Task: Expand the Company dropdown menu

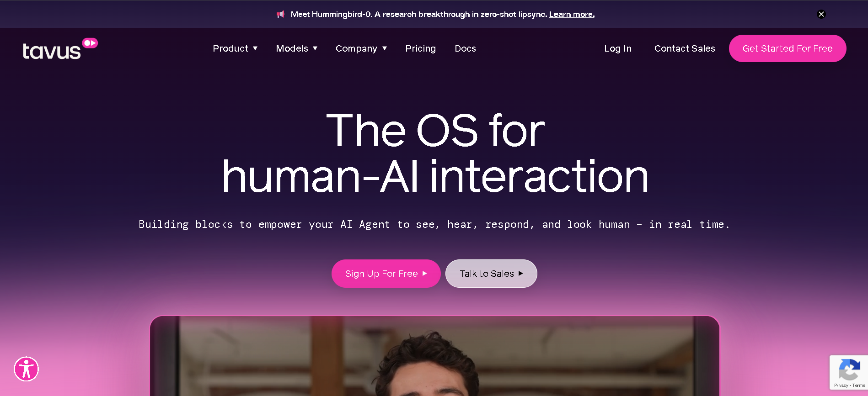Action: pos(361,48)
